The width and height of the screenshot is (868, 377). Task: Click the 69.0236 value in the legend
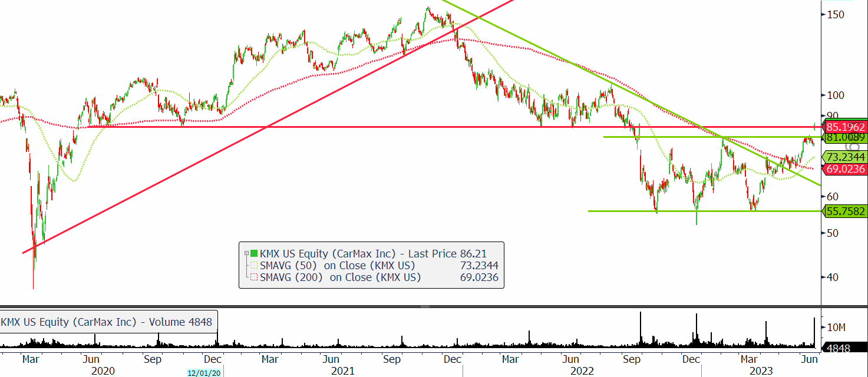pyautogui.click(x=479, y=277)
